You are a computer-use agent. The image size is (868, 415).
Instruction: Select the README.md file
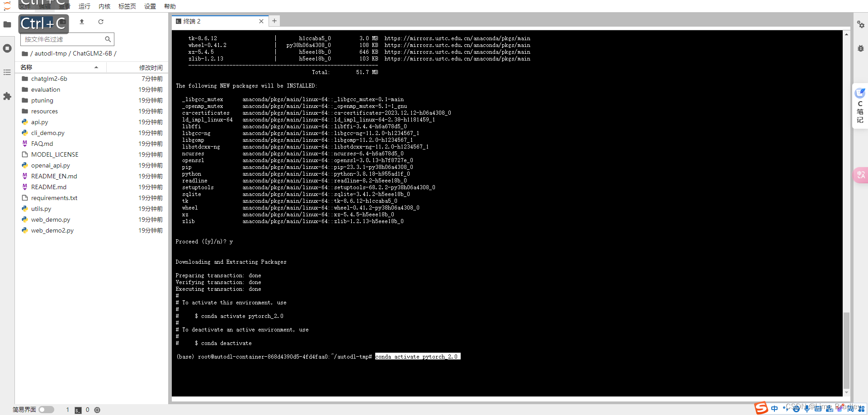(92, 187)
